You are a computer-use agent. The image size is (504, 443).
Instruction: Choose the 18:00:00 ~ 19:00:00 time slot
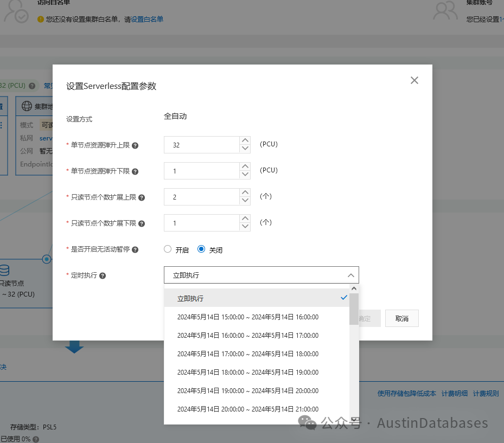[257, 373]
